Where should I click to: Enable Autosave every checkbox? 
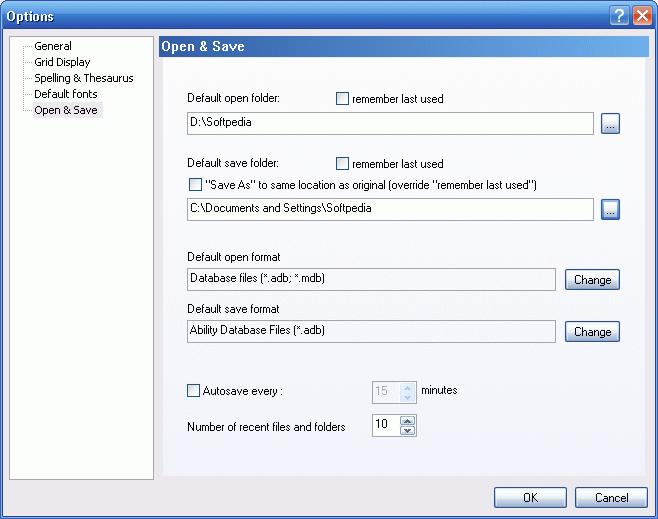point(193,391)
